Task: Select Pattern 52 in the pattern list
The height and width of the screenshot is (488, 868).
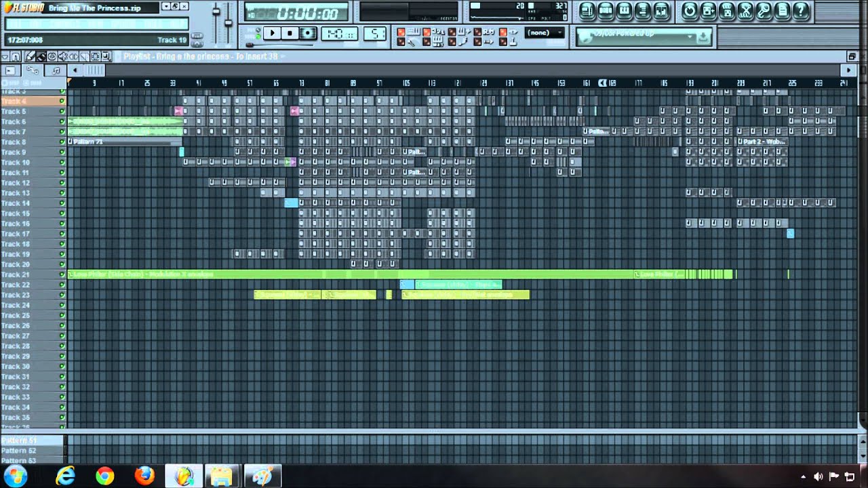Action: [x=19, y=451]
